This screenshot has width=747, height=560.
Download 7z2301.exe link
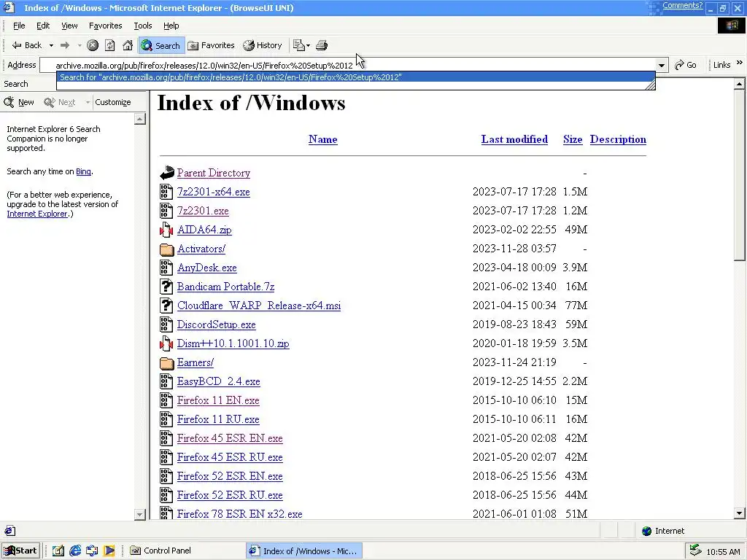[203, 211]
